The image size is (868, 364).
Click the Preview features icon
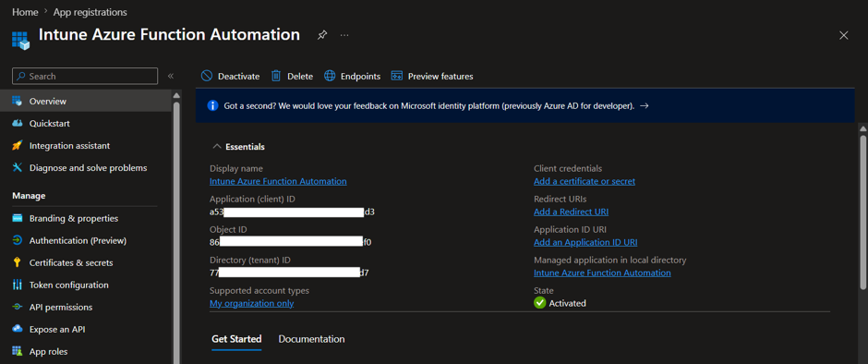tap(396, 76)
